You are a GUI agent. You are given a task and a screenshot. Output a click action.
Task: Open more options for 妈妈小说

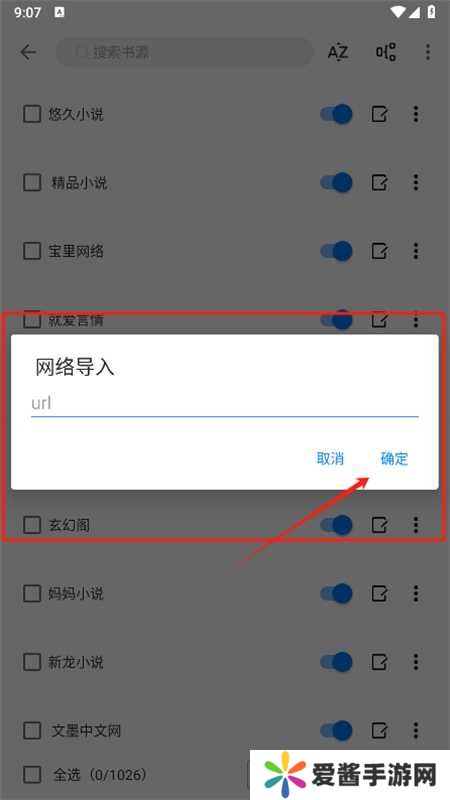416,593
